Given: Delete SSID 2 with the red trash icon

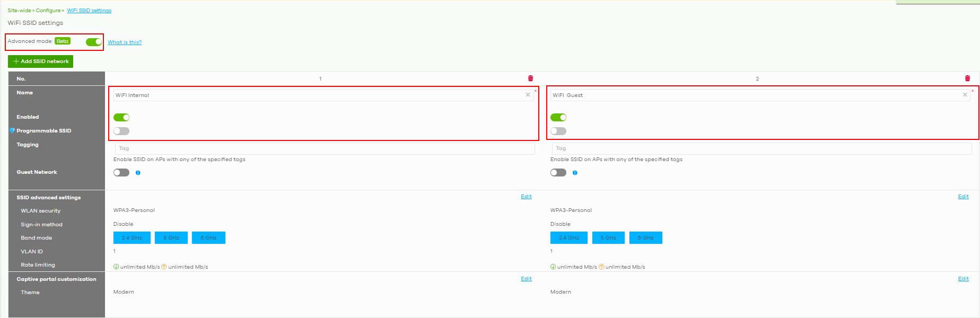Looking at the screenshot, I should (967, 78).
